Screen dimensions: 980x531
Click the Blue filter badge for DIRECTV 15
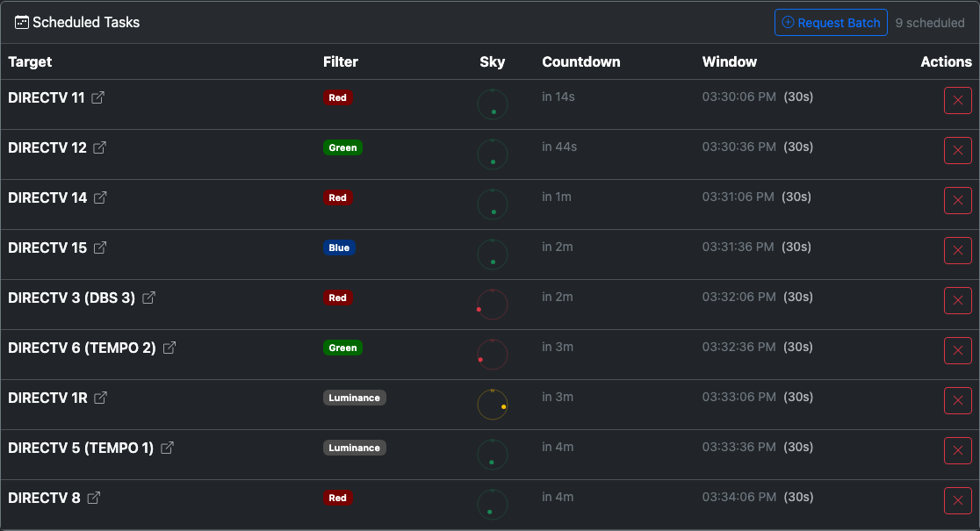point(339,248)
